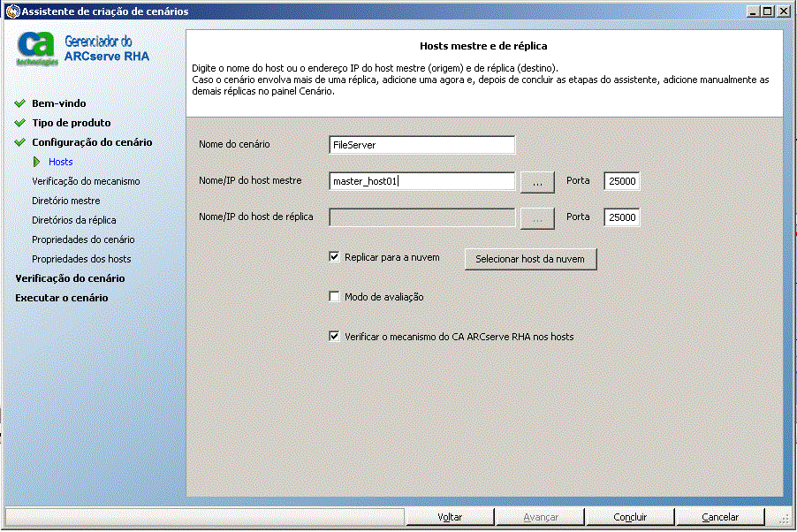Browse for the master host with the ... button
The height and width of the screenshot is (532, 797).
click(537, 182)
